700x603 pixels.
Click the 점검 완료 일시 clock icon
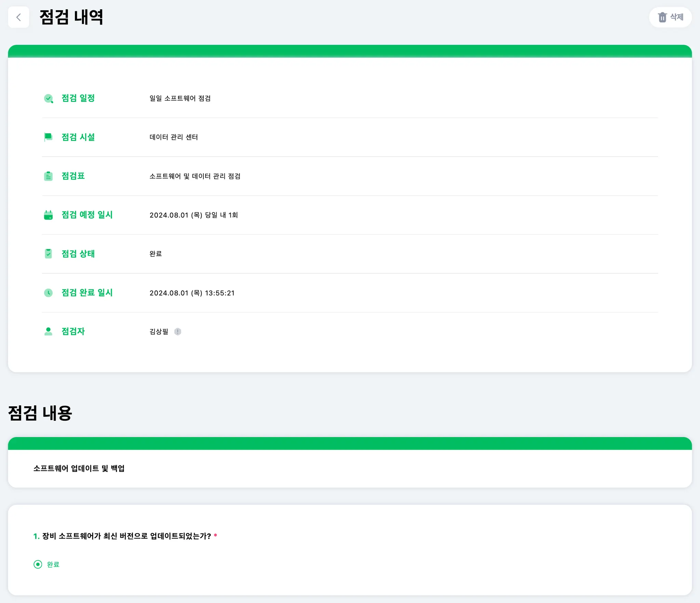(x=48, y=293)
